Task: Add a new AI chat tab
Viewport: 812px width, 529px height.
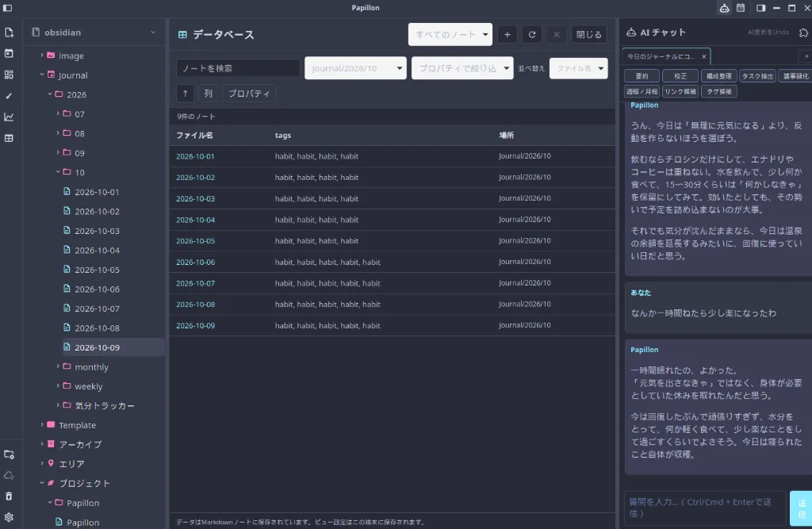Action: (806, 56)
